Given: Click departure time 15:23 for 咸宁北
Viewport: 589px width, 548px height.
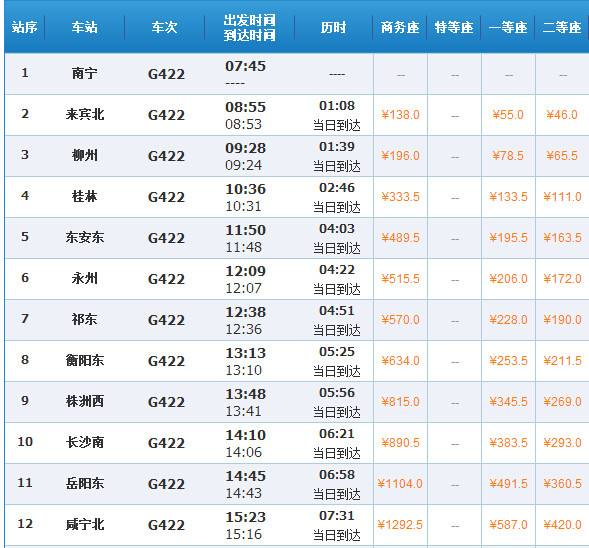Looking at the screenshot, I should pos(245,517).
